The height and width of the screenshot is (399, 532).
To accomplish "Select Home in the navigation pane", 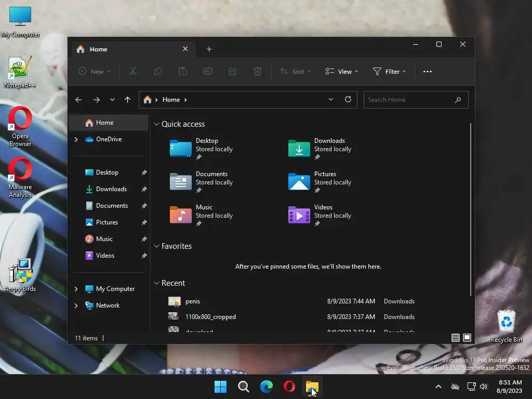I will 109,123.
